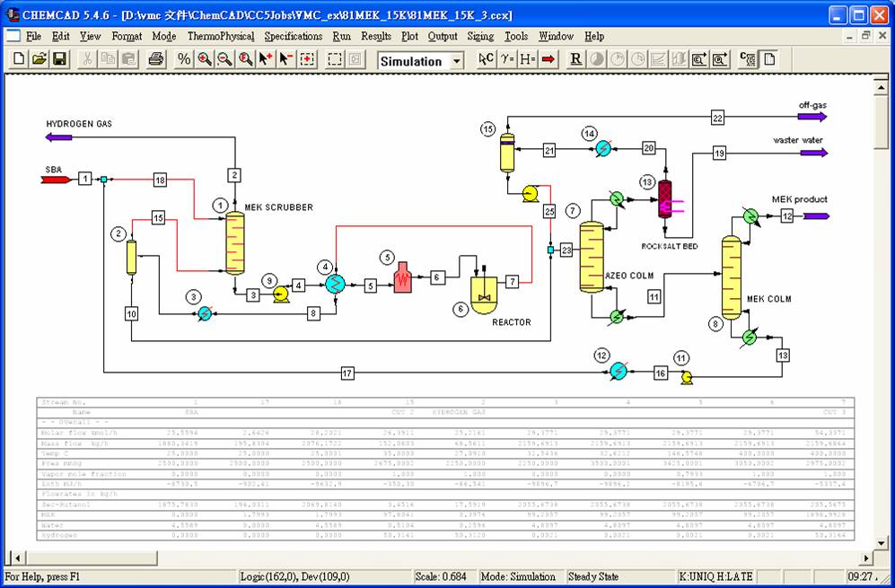Screen dimensions: 895x588
Task: Select flash drum unit 15
Action: [507, 153]
